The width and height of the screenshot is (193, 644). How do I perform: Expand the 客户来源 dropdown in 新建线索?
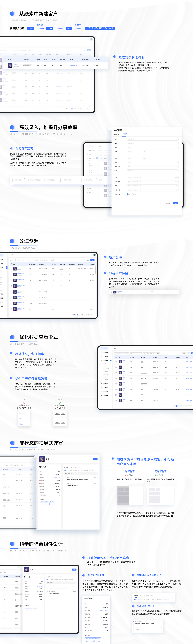tap(153, 167)
